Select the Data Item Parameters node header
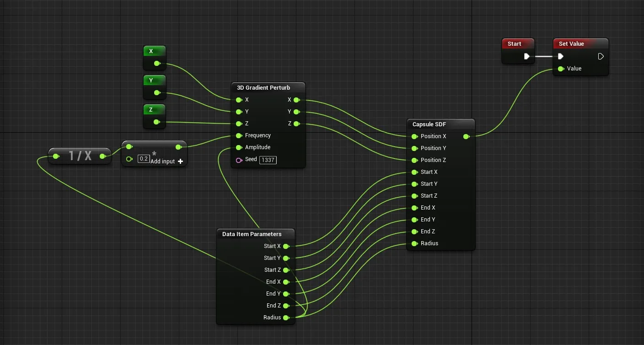 (252, 234)
